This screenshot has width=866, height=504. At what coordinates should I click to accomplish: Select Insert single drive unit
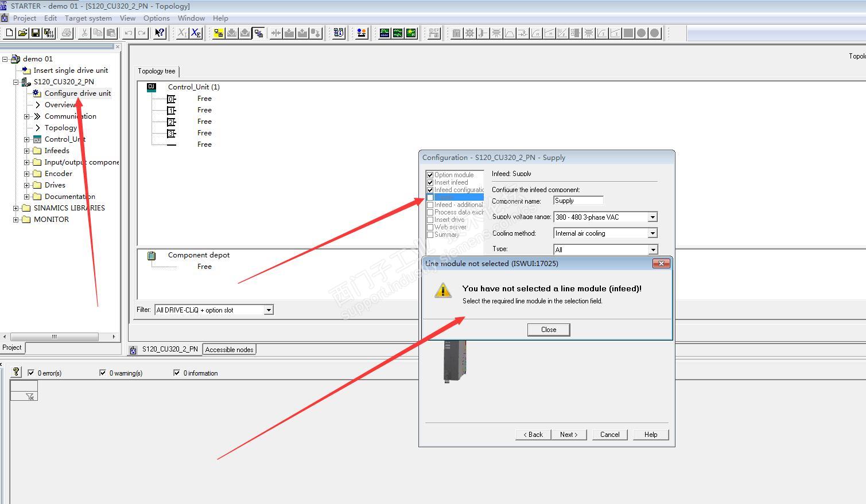click(71, 71)
